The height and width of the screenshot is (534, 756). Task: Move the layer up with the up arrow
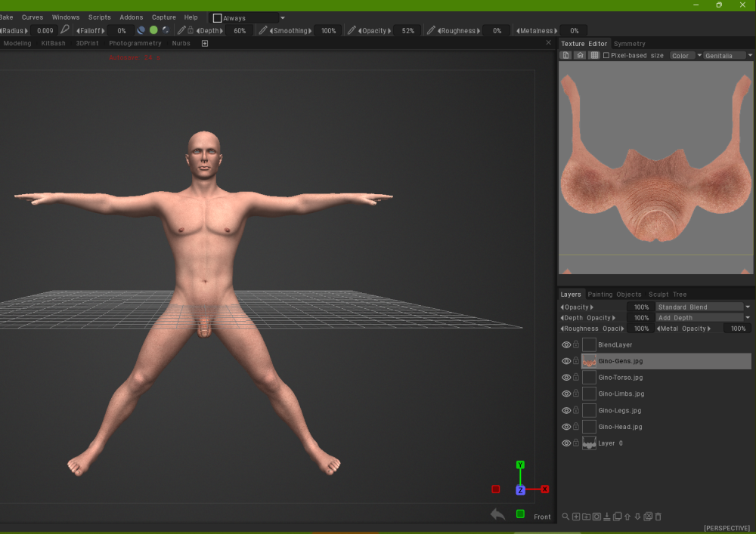627,517
